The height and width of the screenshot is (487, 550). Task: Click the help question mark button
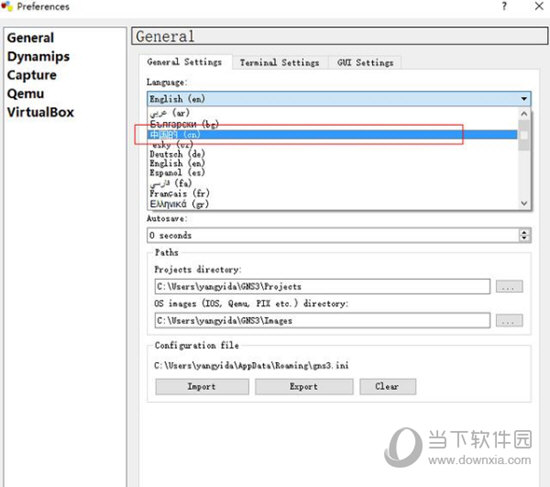[504, 6]
